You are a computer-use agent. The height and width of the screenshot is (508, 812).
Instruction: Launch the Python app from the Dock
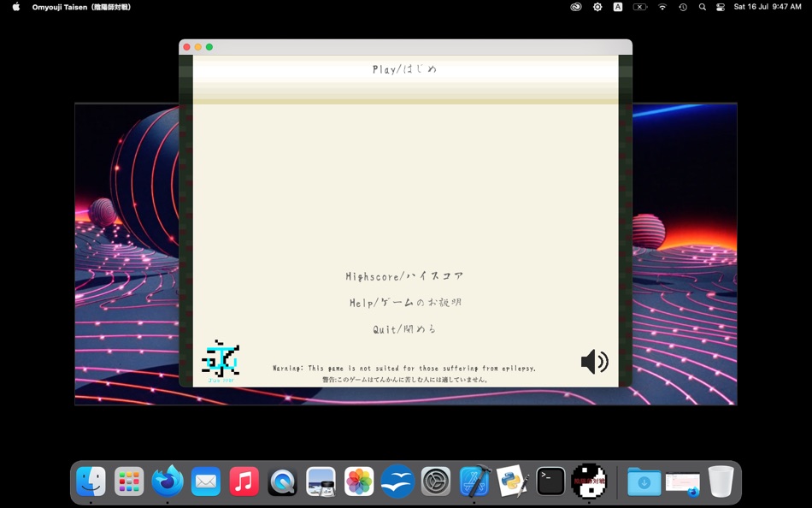click(512, 481)
